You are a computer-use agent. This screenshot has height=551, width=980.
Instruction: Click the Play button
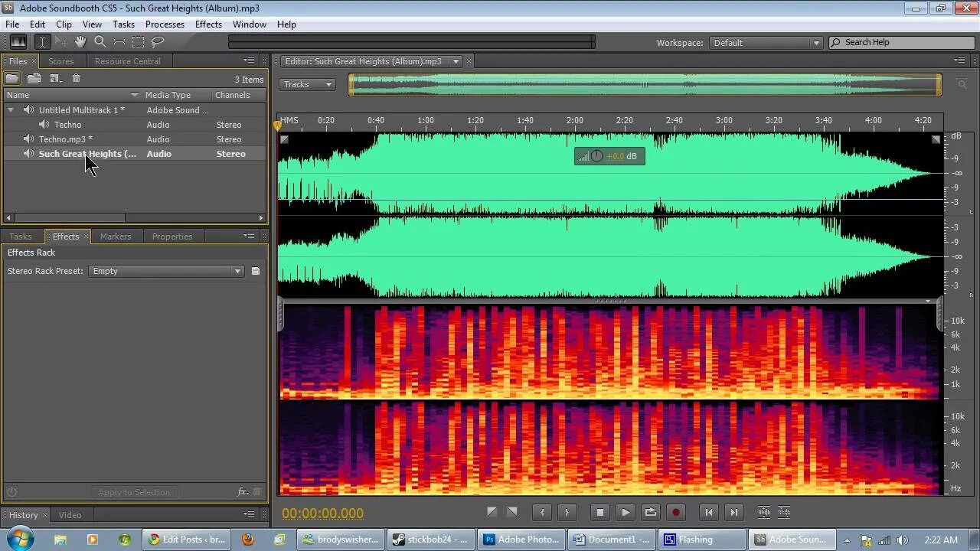coord(626,513)
